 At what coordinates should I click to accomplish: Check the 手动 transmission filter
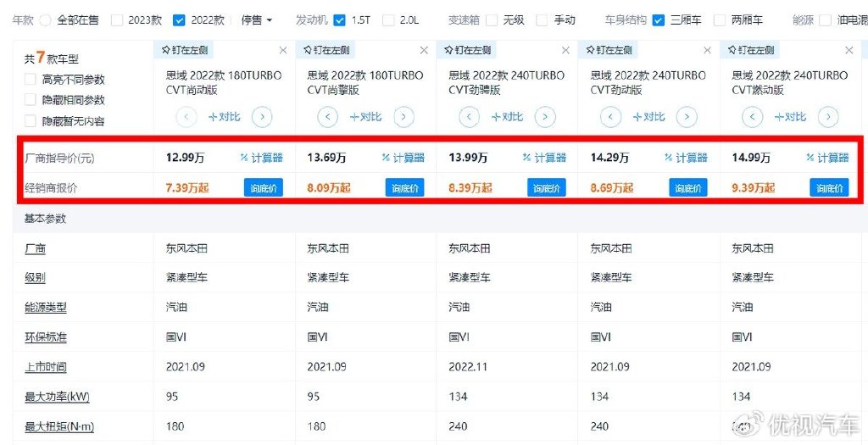coord(543,20)
